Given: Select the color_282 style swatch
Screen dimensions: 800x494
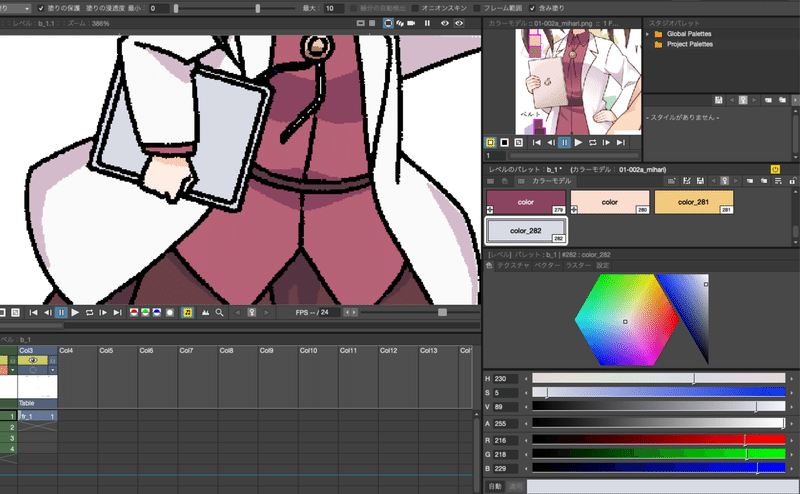Looking at the screenshot, I should pyautogui.click(x=526, y=231).
